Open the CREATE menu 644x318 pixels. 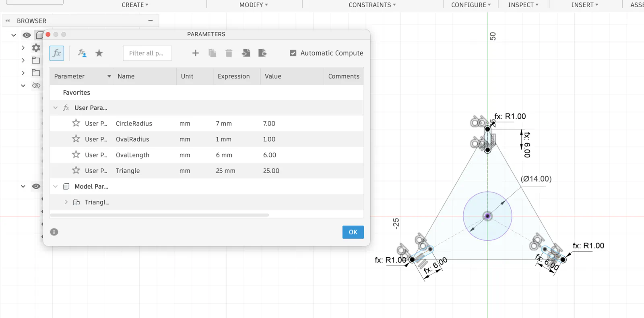(135, 5)
